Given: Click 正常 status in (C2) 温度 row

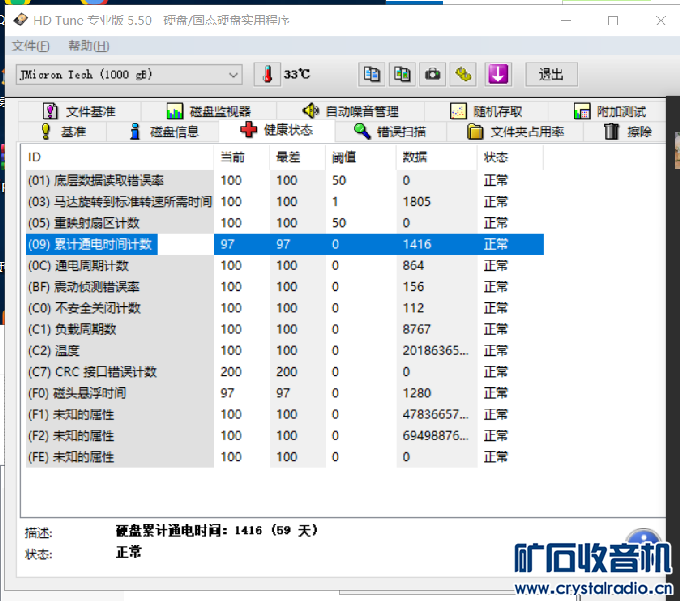Looking at the screenshot, I should [x=496, y=350].
